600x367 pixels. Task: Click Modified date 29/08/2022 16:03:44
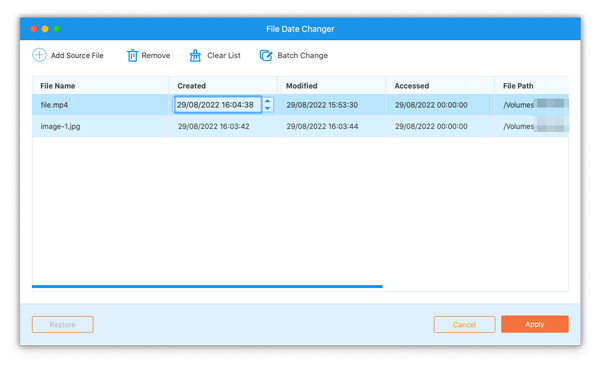(322, 126)
